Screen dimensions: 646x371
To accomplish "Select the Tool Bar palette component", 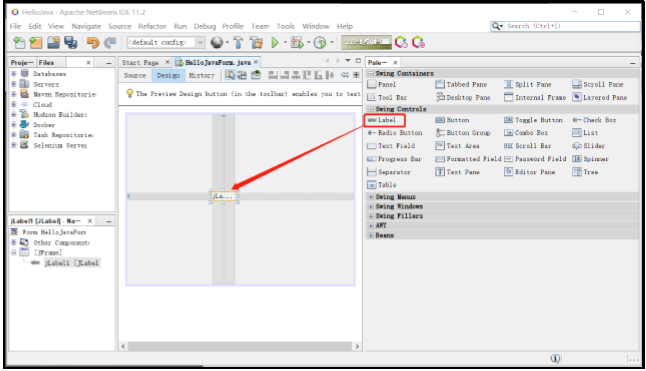I will point(387,98).
